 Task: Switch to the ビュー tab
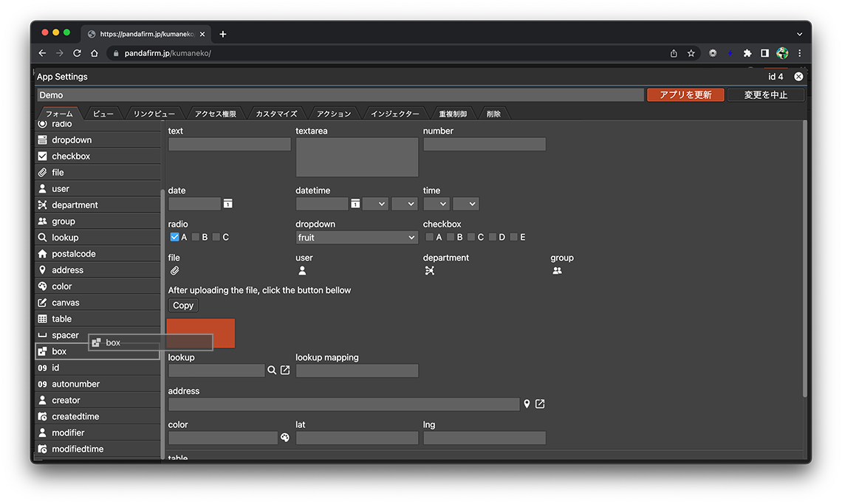click(103, 114)
